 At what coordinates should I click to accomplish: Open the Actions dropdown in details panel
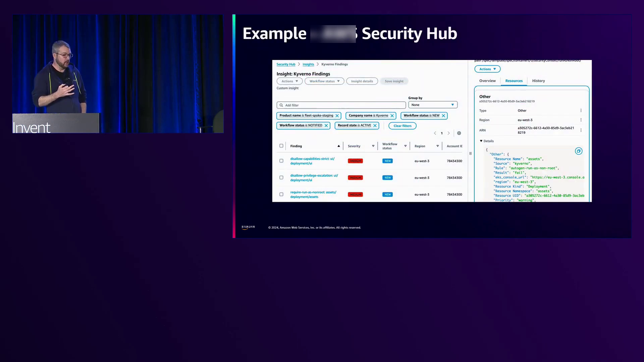[487, 69]
